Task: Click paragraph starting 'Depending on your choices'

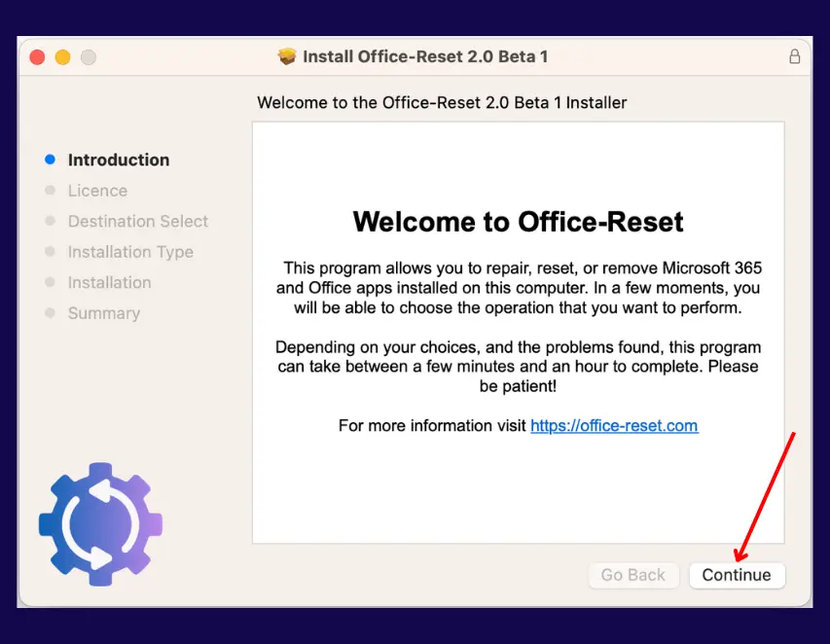Action: pos(519,367)
